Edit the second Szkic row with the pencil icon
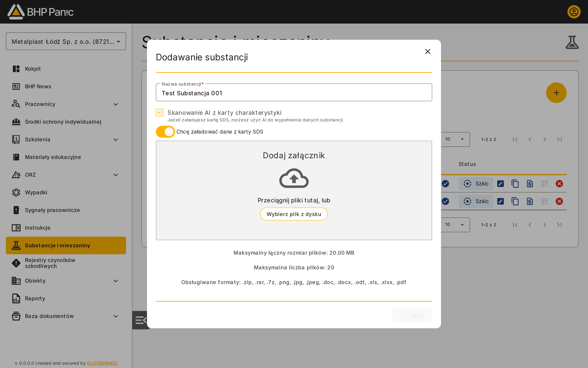The image size is (588, 368). 500,201
